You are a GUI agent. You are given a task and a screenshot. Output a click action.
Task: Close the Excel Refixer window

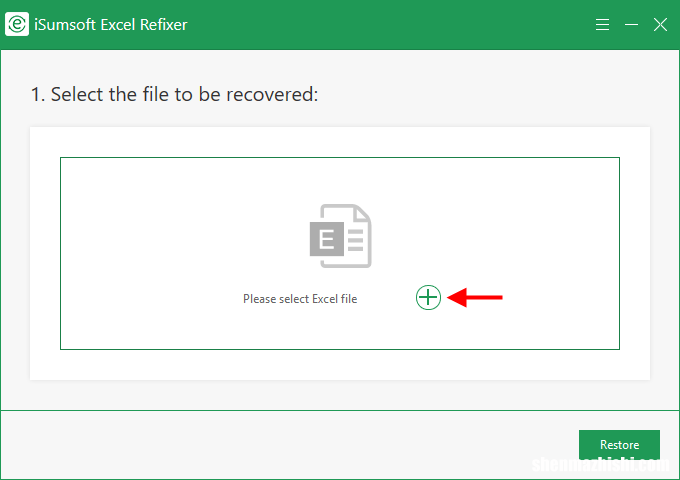660,25
